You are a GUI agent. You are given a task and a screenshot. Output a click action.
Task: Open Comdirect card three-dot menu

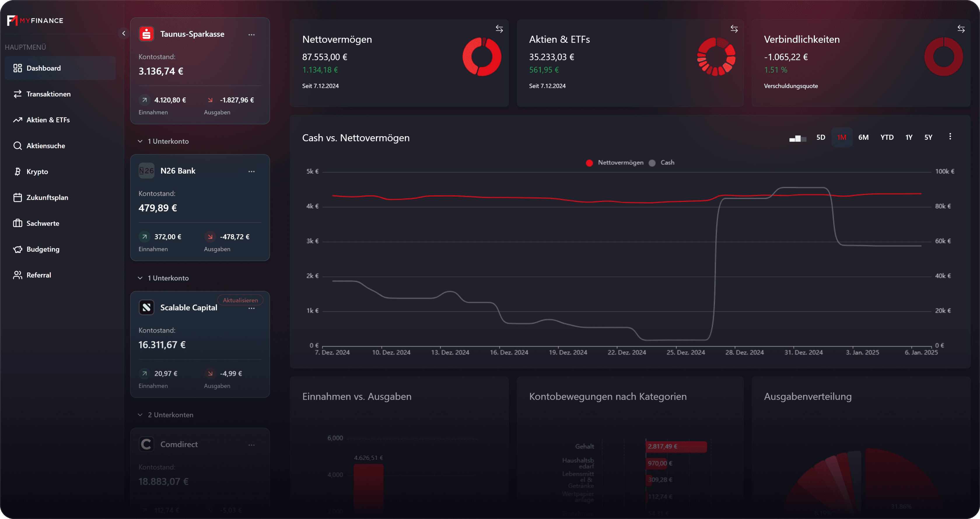tap(251, 445)
